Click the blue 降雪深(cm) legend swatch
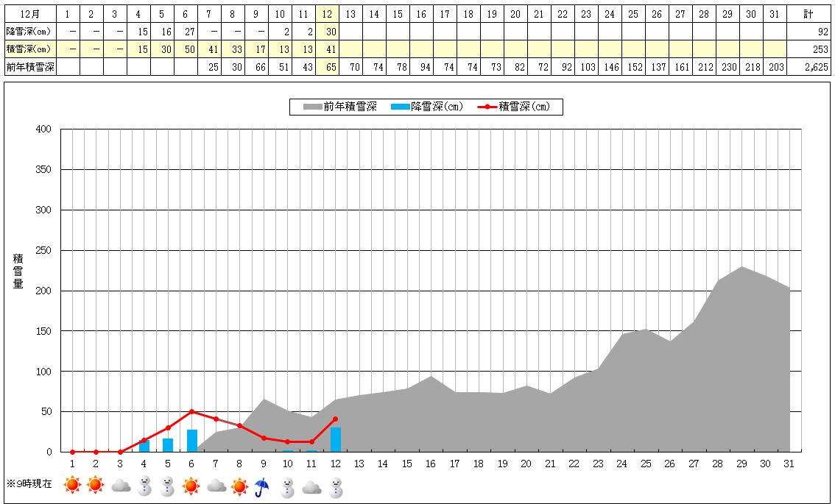The height and width of the screenshot is (504, 835). pos(400,107)
